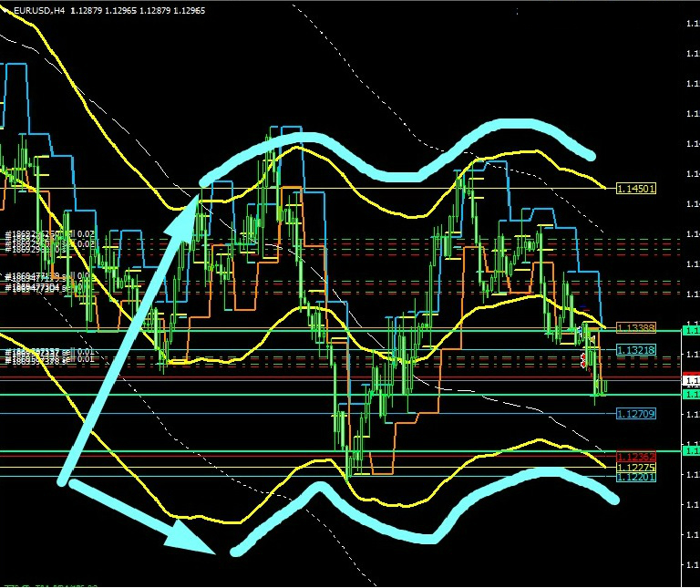The width and height of the screenshot is (700, 588).
Task: Click the 1.12275 yellow price label
Action: (635, 467)
